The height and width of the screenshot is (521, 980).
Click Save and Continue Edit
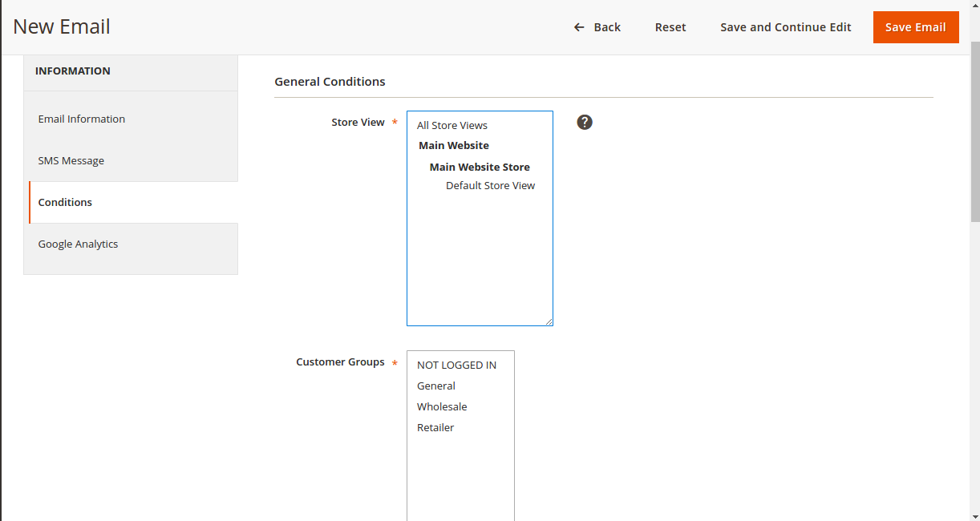click(x=785, y=27)
